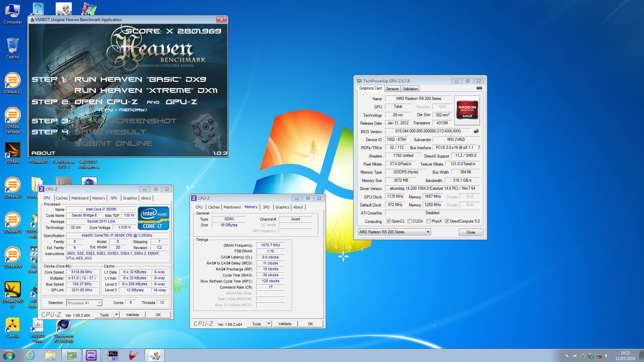Screen dimensions: 644x362
Task: Switch to CPU-Z via purple taskbar icon
Action: [91, 355]
